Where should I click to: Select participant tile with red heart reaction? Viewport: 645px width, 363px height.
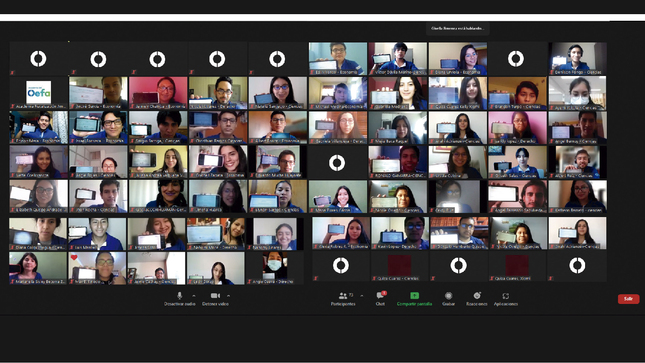[97, 268]
